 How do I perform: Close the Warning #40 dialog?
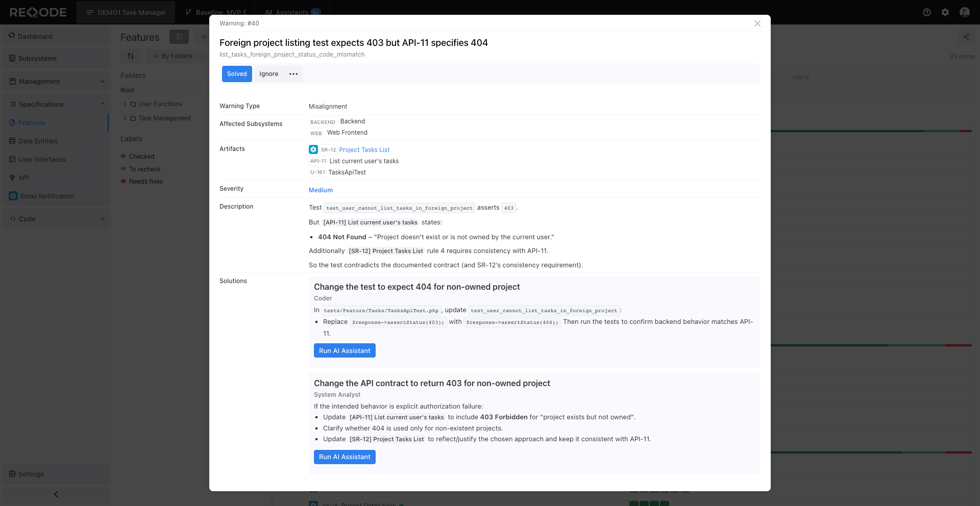(x=757, y=23)
